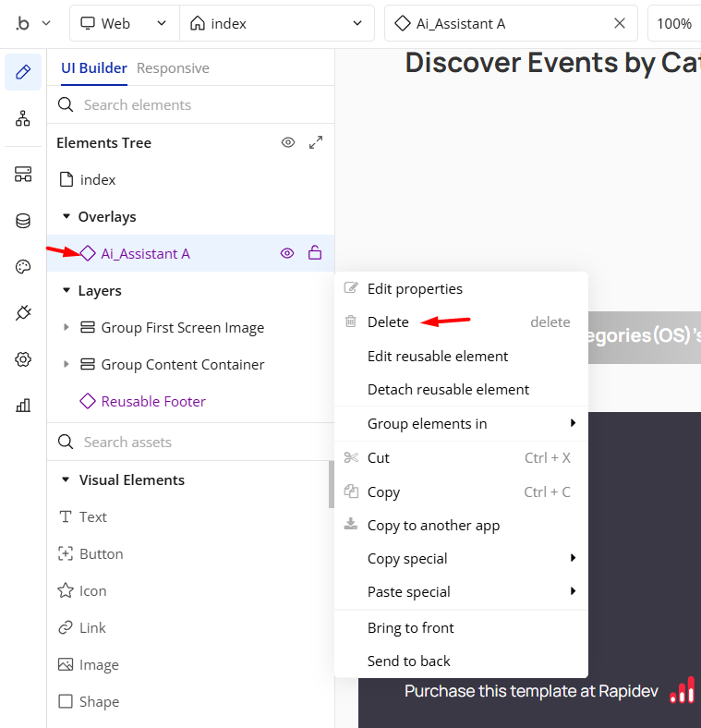Toggle Elements Tree header eye icon
Screen dimensions: 701x728
click(288, 142)
